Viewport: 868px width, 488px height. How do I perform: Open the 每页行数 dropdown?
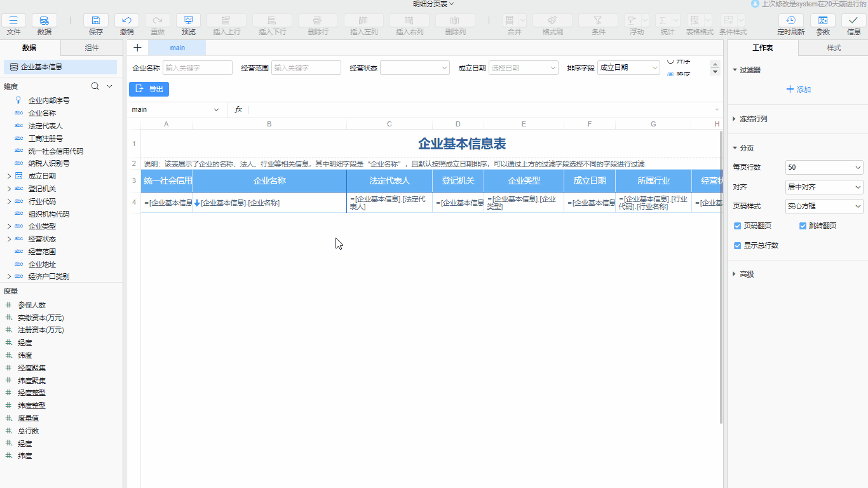point(824,168)
